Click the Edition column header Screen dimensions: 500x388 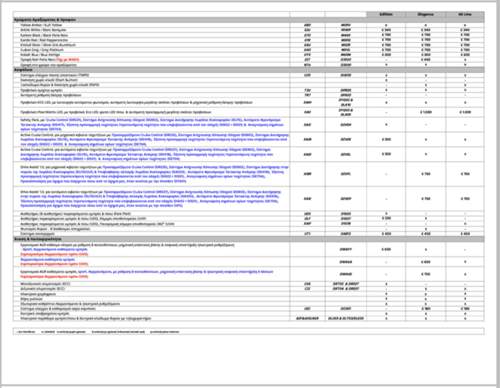click(386, 14)
